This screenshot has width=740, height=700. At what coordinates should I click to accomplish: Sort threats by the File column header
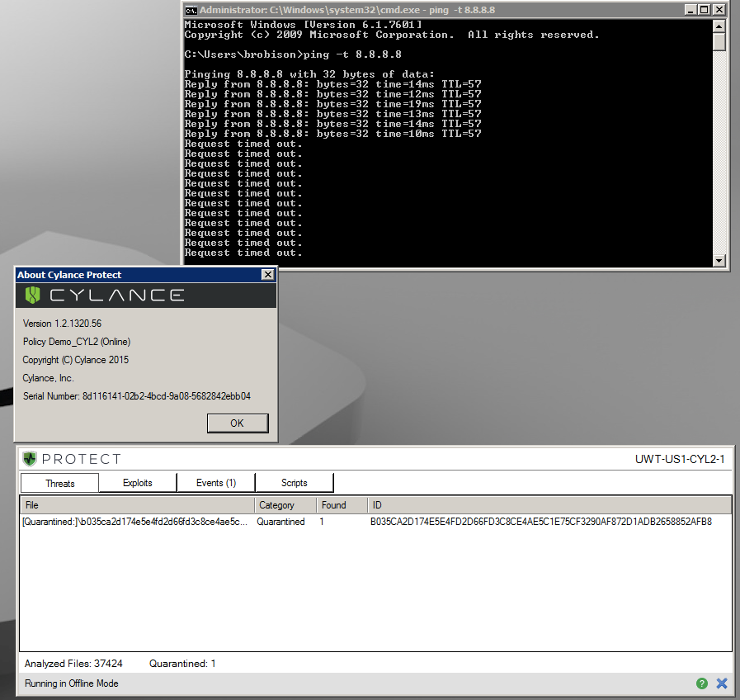point(137,505)
